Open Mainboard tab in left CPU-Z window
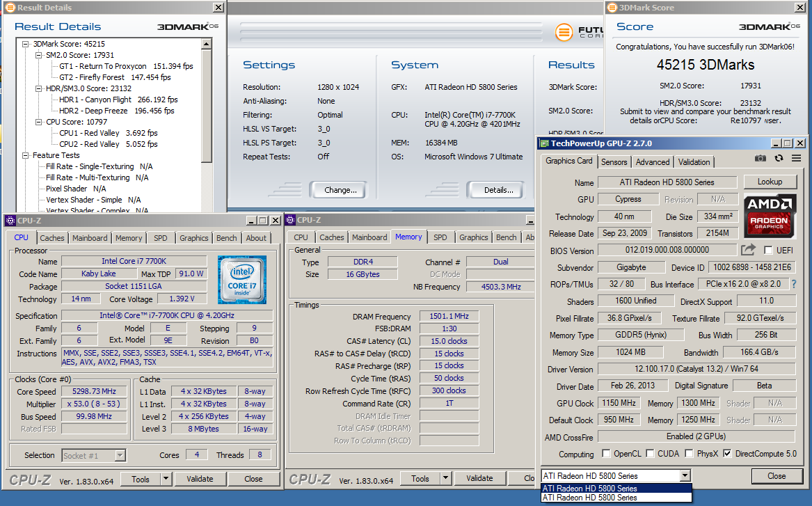This screenshot has width=812, height=506. point(90,238)
